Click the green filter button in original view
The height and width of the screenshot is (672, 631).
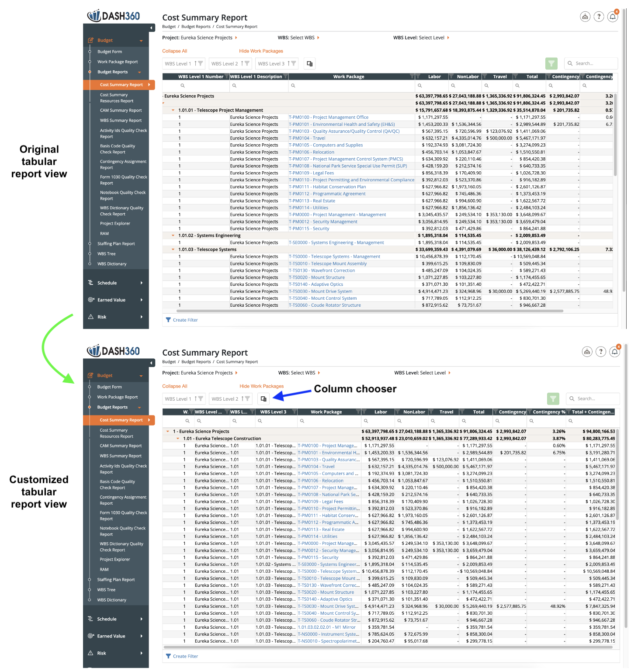tap(551, 64)
